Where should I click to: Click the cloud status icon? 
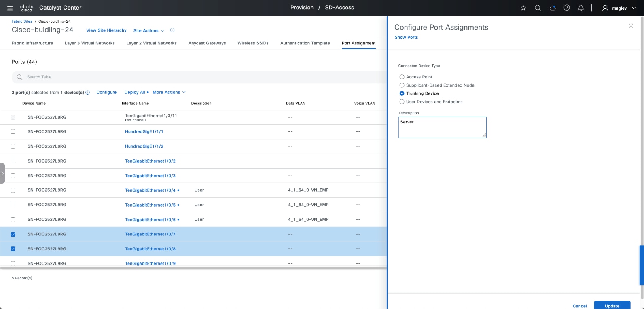(552, 8)
